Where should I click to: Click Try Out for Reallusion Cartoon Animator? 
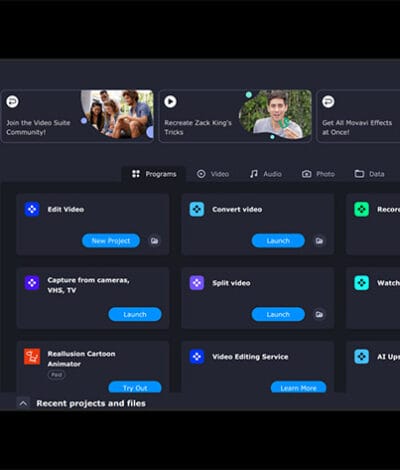(x=135, y=387)
